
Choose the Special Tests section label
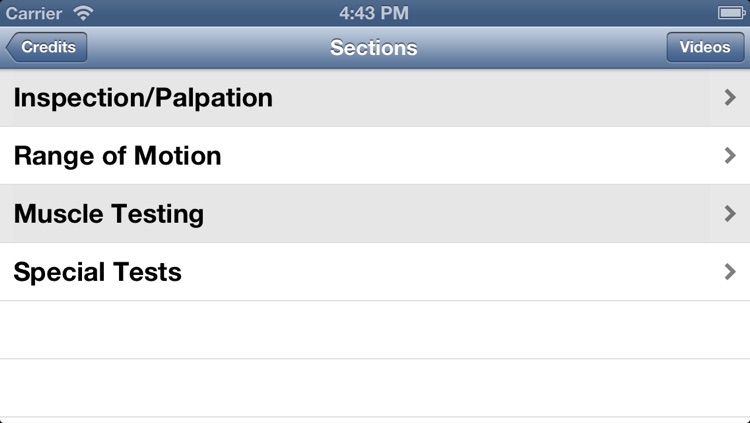coord(98,272)
